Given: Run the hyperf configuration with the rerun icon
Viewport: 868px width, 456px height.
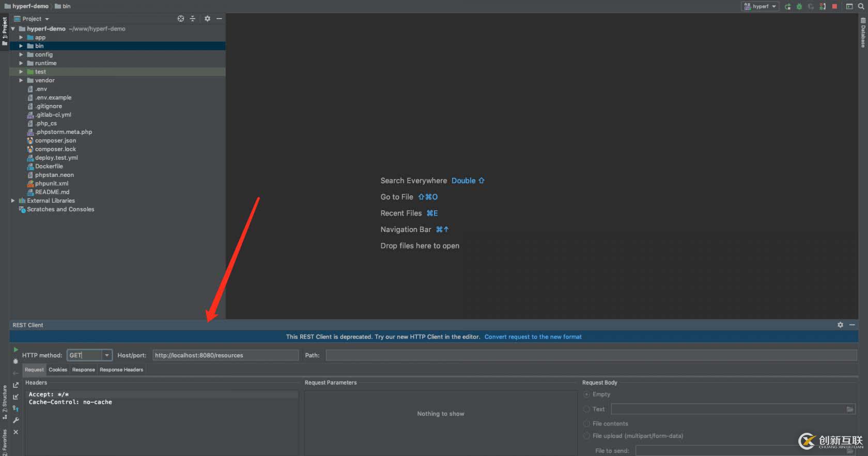Looking at the screenshot, I should [787, 6].
